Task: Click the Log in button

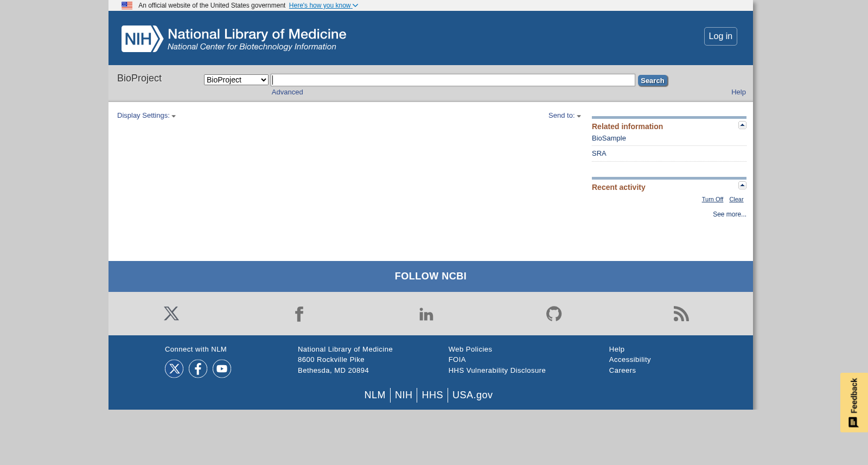Action: pos(720,36)
